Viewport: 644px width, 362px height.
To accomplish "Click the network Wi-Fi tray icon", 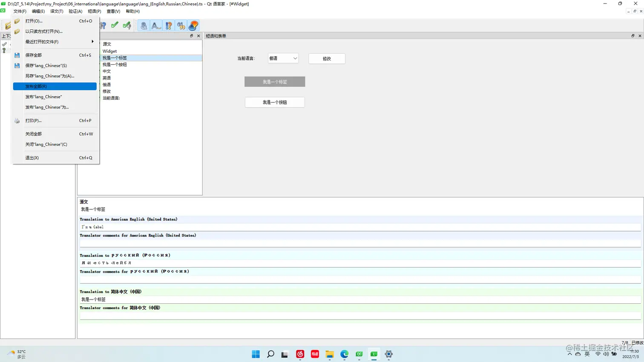I will tap(598, 354).
